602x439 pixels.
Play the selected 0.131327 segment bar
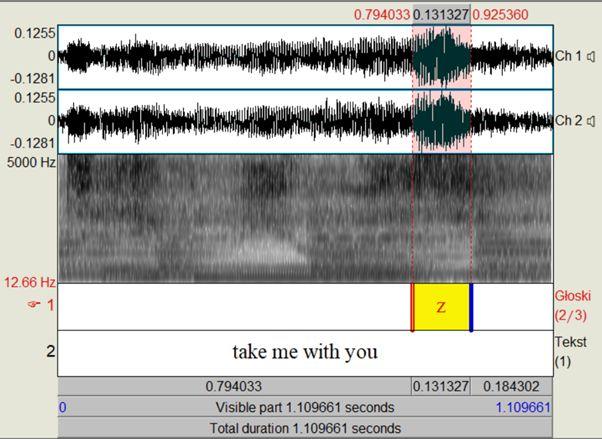(x=441, y=386)
